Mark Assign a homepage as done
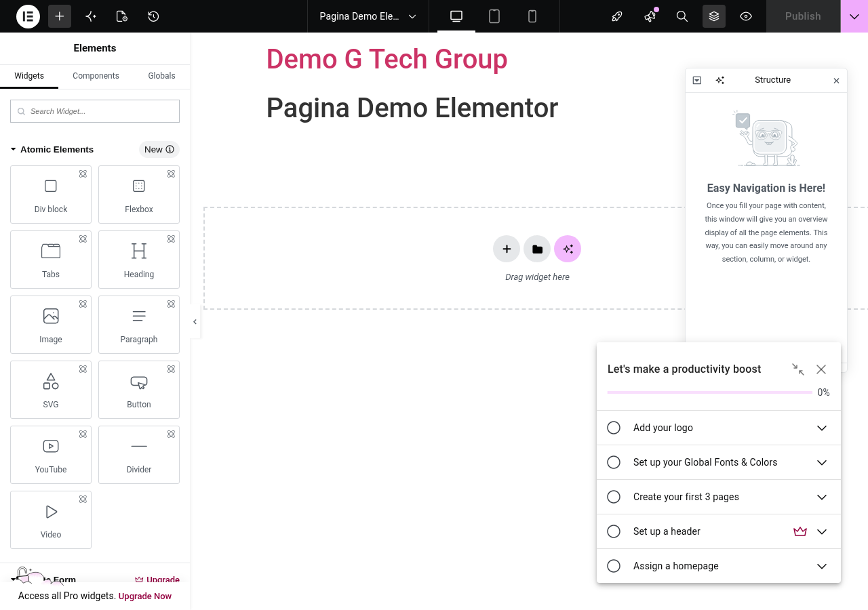Viewport: 868px width, 610px height. [x=614, y=566]
